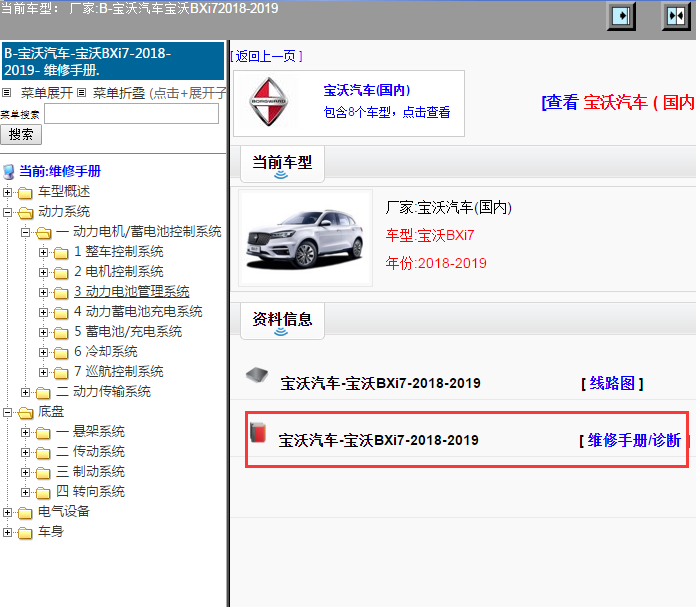Expand the 三 制动系统 node

(25, 472)
